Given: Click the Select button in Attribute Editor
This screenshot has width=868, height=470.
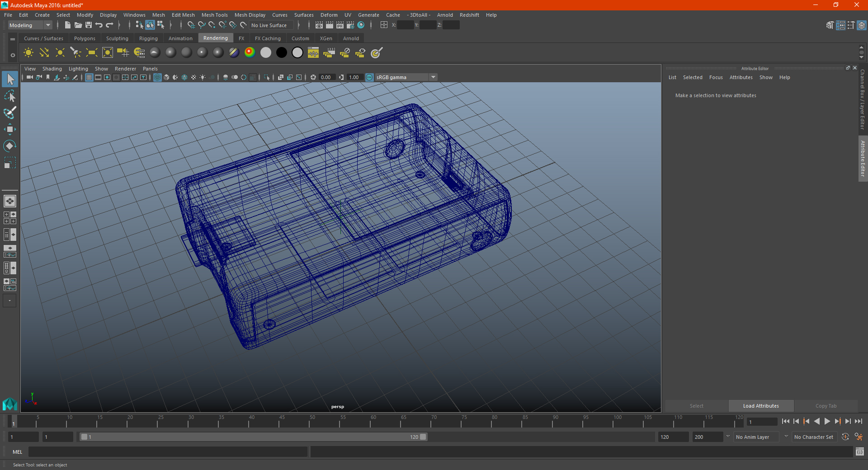Looking at the screenshot, I should [696, 406].
